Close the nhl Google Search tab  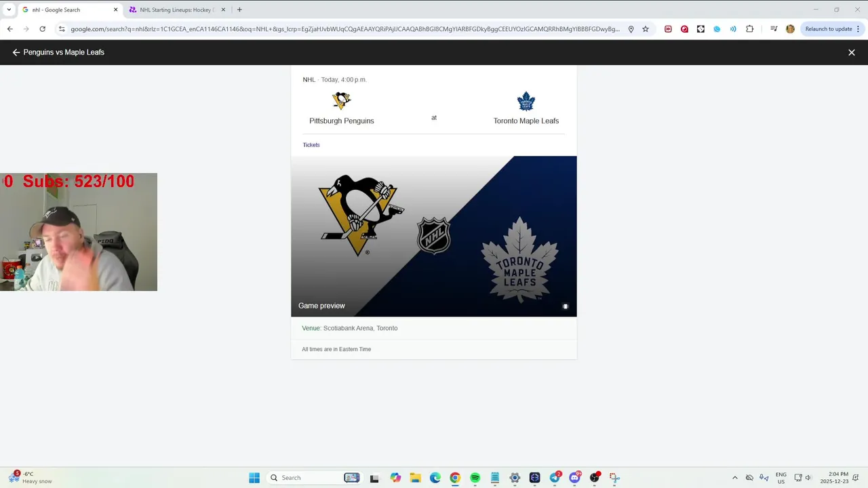tap(115, 9)
